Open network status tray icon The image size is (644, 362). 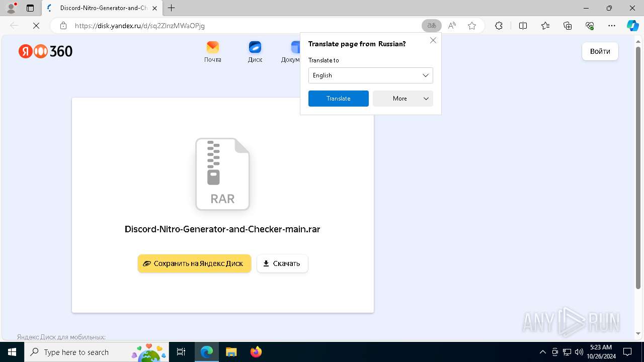(567, 352)
